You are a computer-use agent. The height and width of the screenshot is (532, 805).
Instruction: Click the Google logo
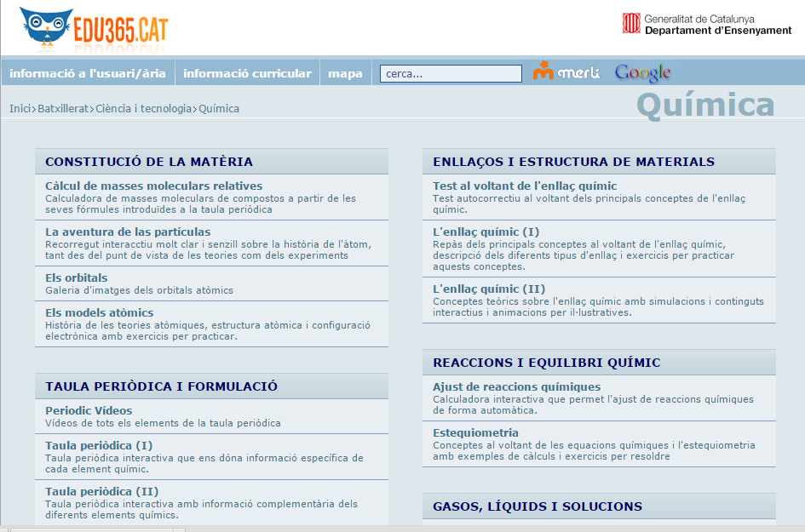[642, 72]
